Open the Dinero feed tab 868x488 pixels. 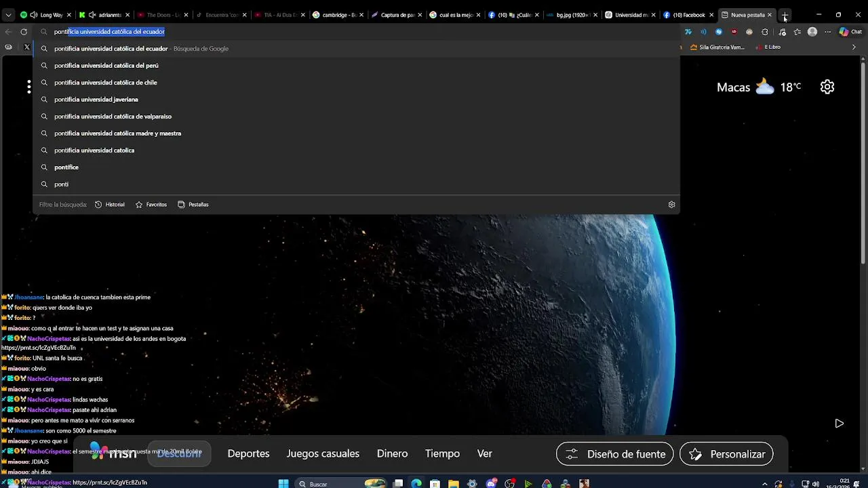(x=393, y=453)
